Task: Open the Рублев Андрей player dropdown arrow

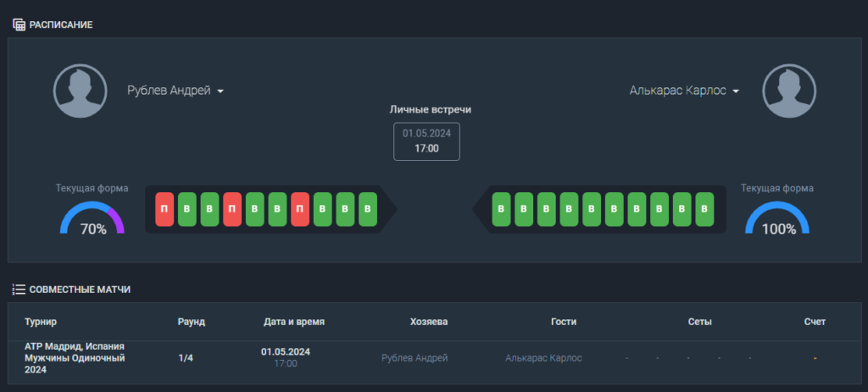Action: 220,91
